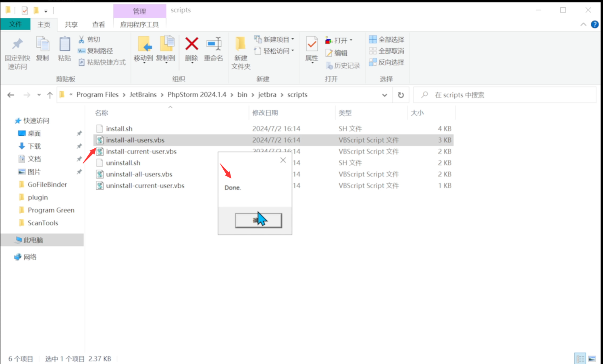Open the 轻松访问 dropdown
This screenshot has width=603, height=364.
point(274,51)
